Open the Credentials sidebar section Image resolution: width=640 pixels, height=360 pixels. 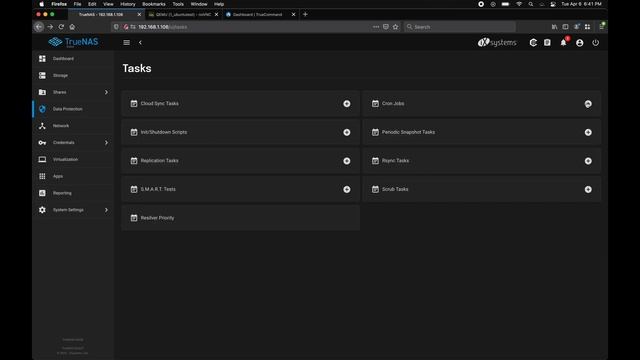(x=73, y=142)
